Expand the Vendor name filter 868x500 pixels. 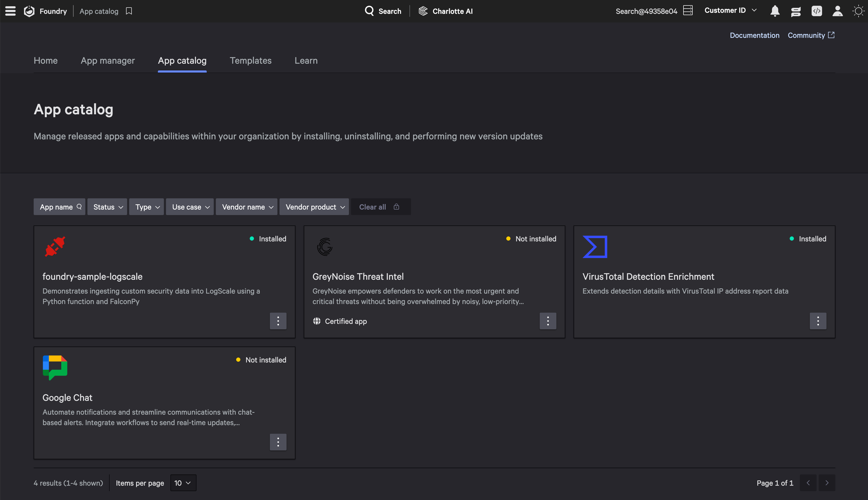(x=247, y=207)
